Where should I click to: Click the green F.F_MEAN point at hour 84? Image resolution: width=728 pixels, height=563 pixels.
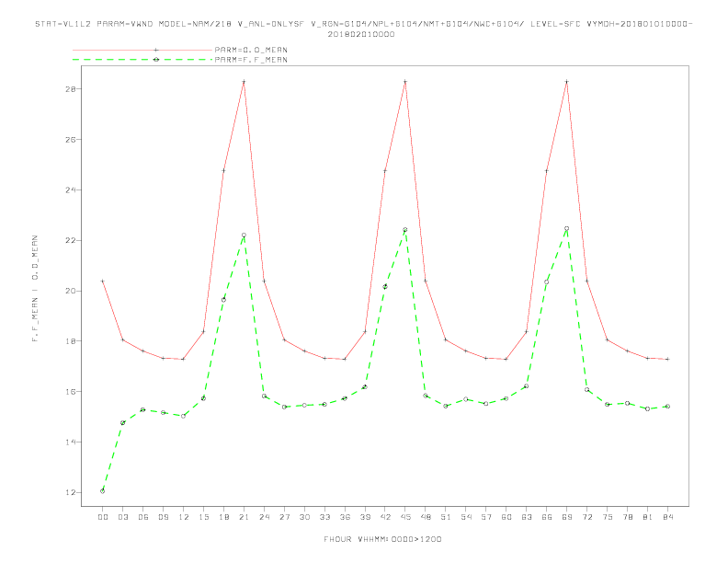(x=667, y=407)
